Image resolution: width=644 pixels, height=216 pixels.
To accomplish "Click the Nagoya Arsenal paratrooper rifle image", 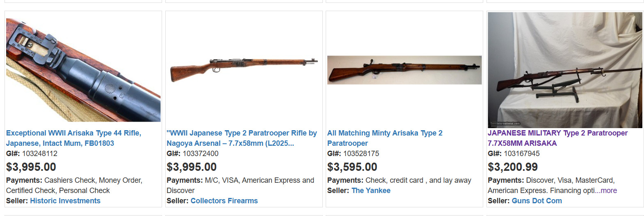I will (244, 69).
